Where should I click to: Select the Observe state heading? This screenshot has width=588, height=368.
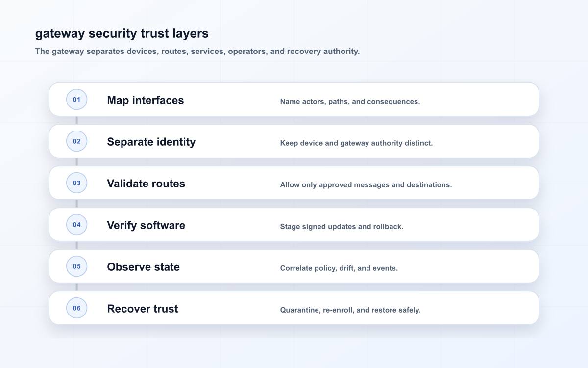tap(144, 267)
